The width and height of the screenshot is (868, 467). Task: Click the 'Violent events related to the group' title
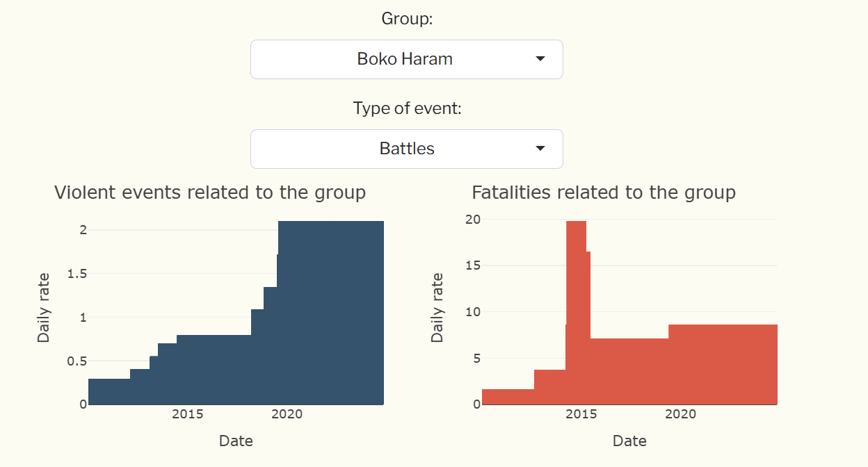tap(210, 192)
